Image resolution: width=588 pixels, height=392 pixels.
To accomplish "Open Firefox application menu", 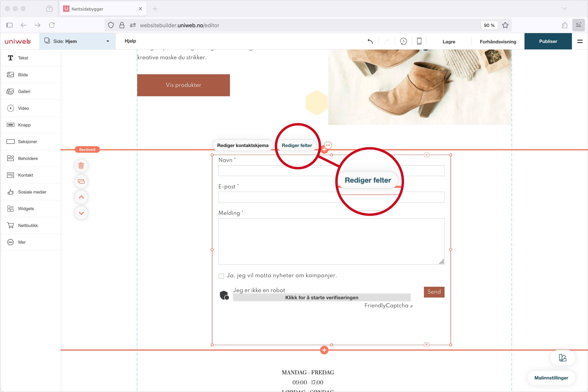I will [579, 25].
